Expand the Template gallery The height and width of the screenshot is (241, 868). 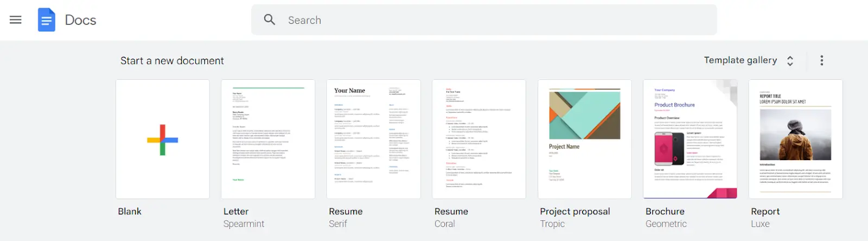[748, 60]
